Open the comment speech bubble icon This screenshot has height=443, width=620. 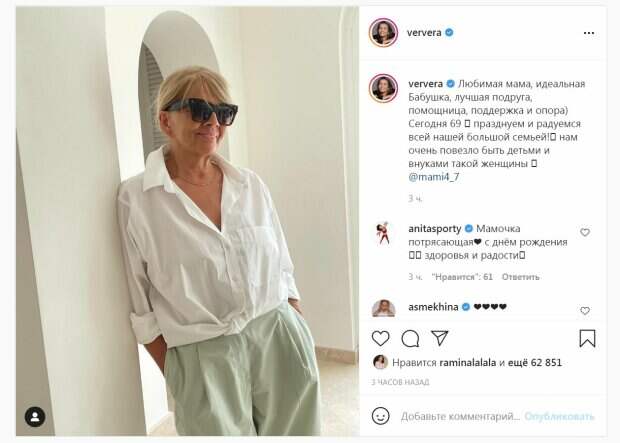point(410,339)
